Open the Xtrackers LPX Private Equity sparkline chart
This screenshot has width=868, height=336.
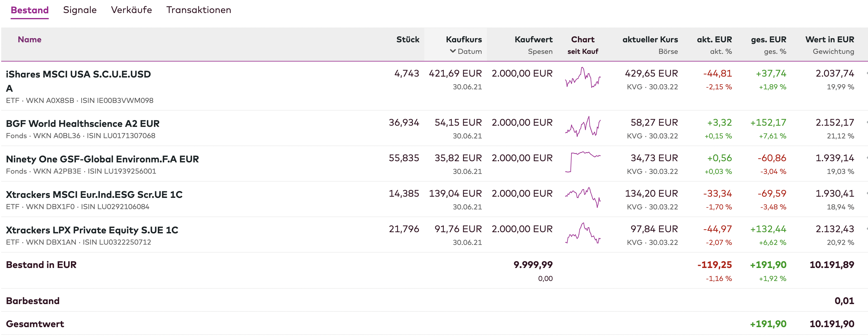tap(583, 233)
